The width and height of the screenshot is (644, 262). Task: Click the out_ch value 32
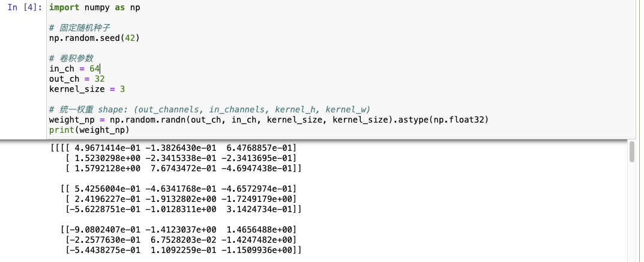click(x=97, y=79)
